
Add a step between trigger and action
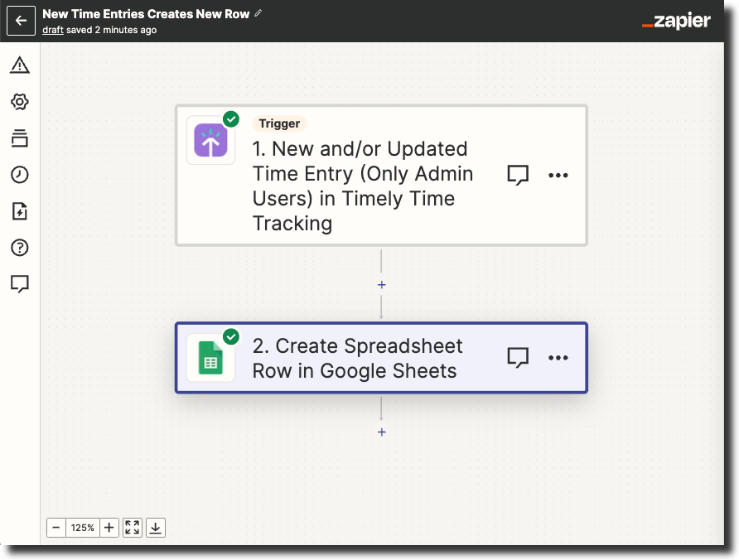pyautogui.click(x=382, y=285)
